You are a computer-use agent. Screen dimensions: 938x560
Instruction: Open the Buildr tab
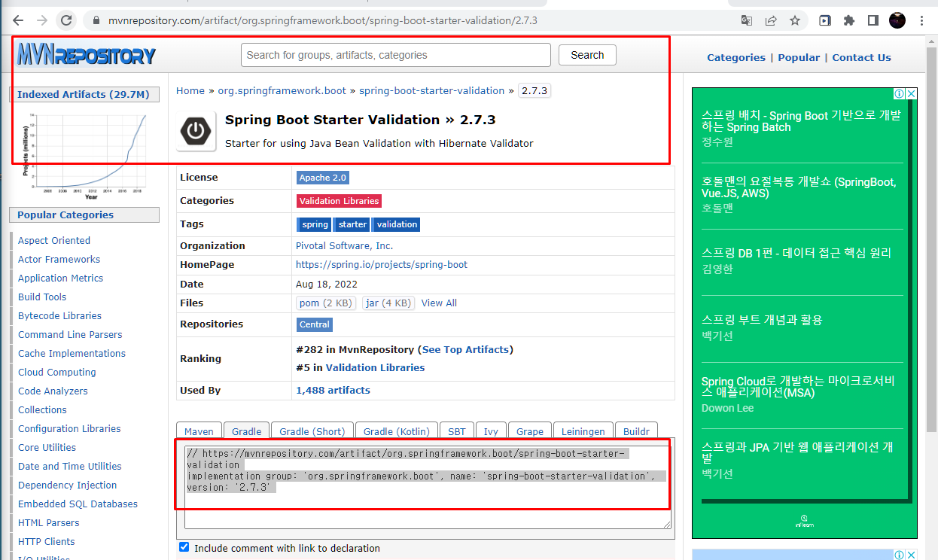[636, 431]
